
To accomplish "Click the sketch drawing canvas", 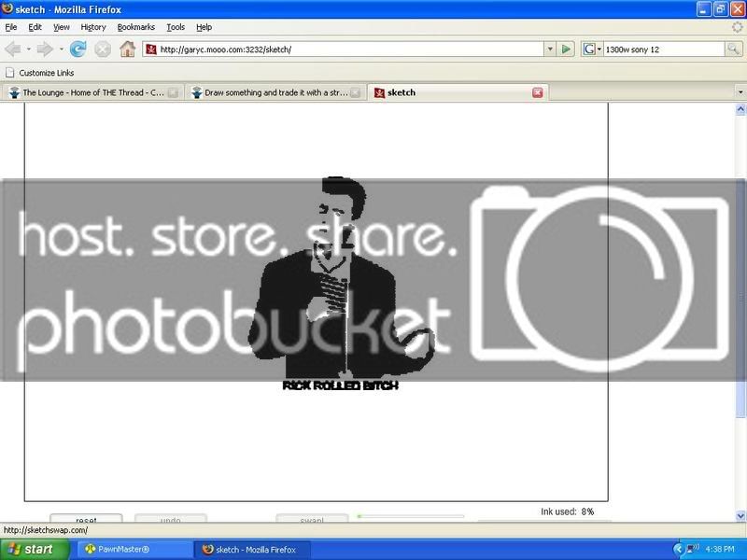I will [317, 301].
